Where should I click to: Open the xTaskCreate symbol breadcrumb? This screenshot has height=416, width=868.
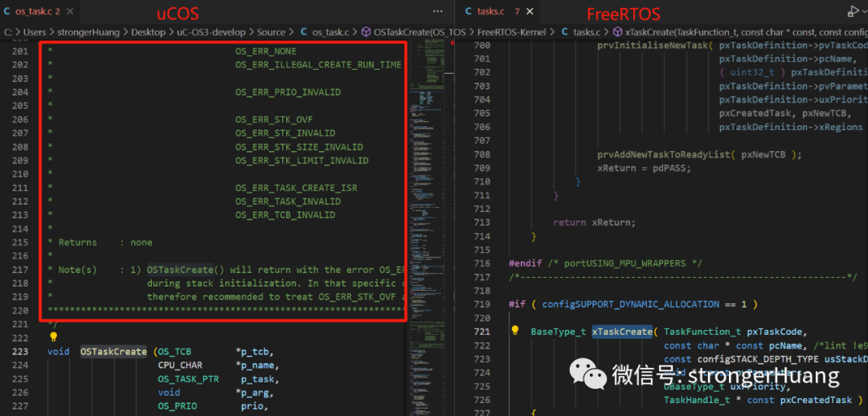coord(746,32)
